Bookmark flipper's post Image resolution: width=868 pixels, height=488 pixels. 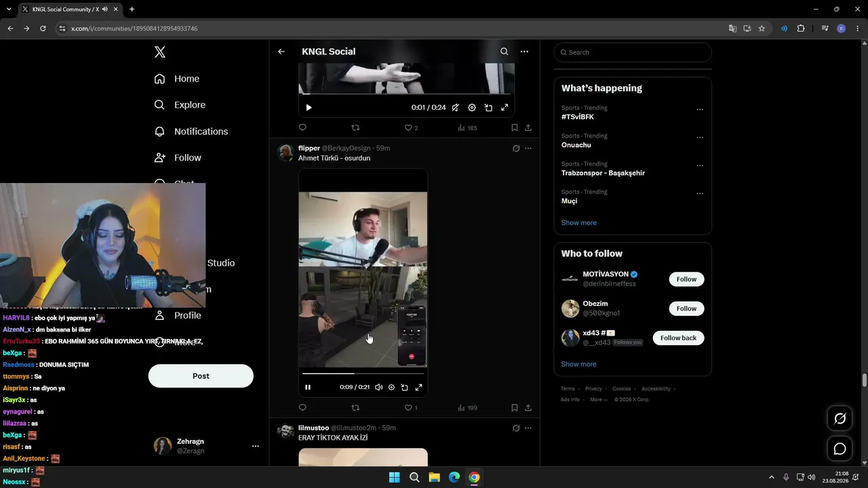point(515,408)
